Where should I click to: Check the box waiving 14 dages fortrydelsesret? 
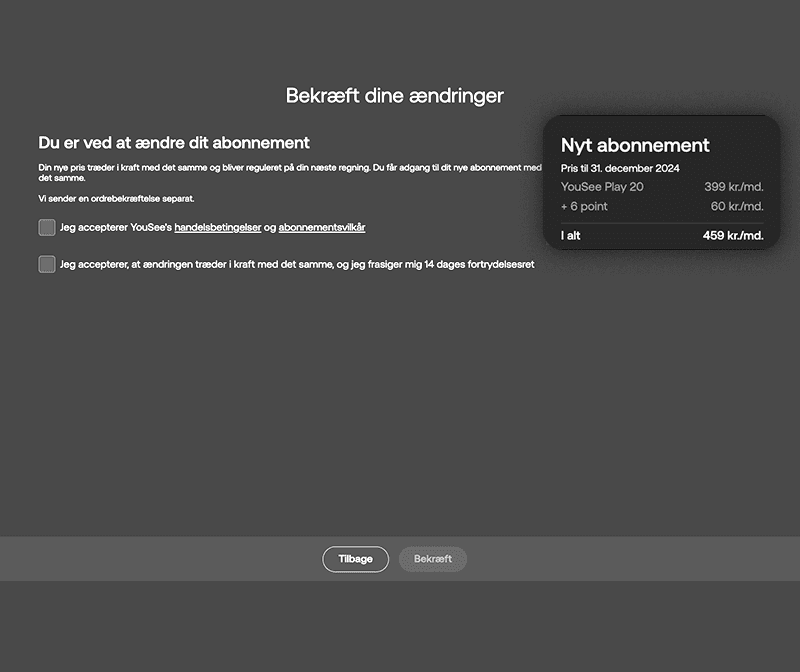[x=47, y=264]
